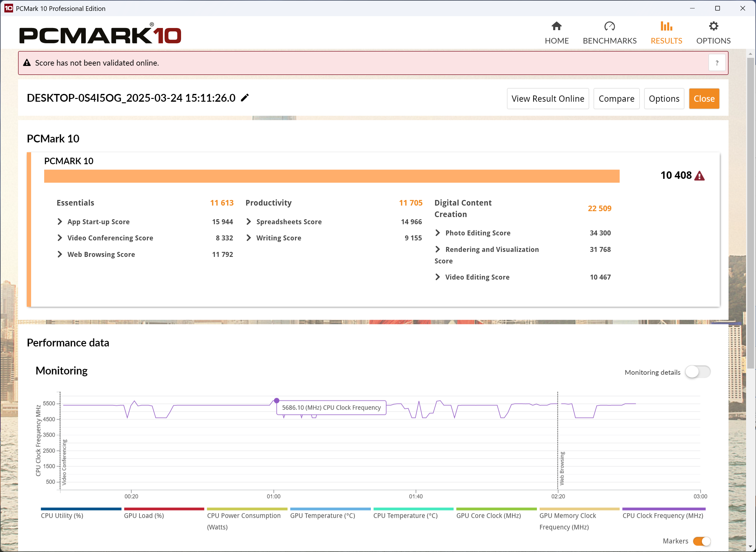Viewport: 756px width, 552px height.
Task: Click the Home house icon
Action: point(557,26)
